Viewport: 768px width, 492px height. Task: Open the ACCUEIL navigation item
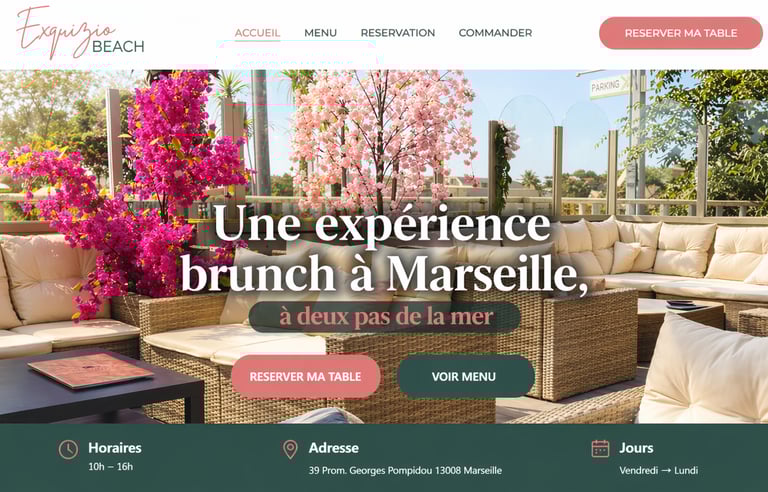click(257, 33)
